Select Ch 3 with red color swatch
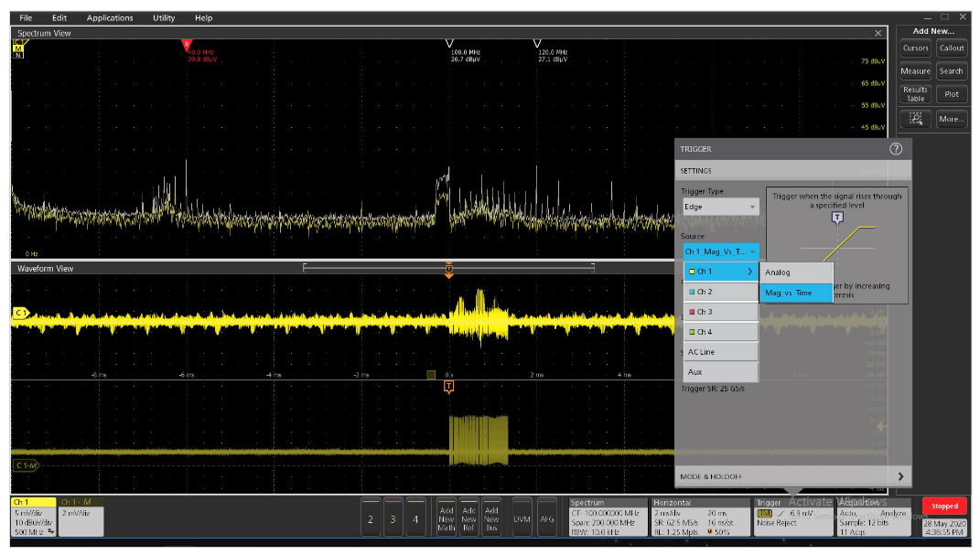The image size is (980, 555). tap(721, 312)
